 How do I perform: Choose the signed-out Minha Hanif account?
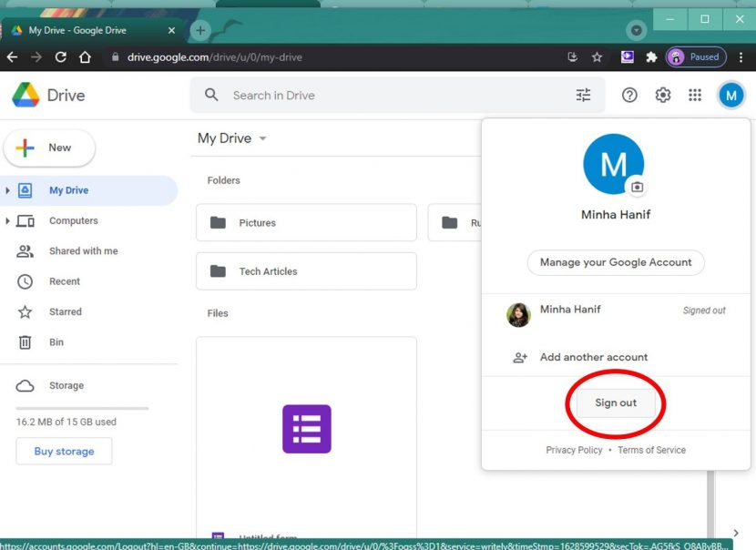click(616, 315)
